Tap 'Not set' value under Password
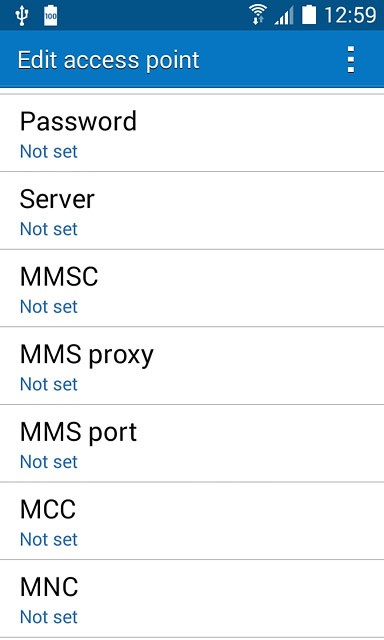This screenshot has height=640, width=384. (x=49, y=152)
